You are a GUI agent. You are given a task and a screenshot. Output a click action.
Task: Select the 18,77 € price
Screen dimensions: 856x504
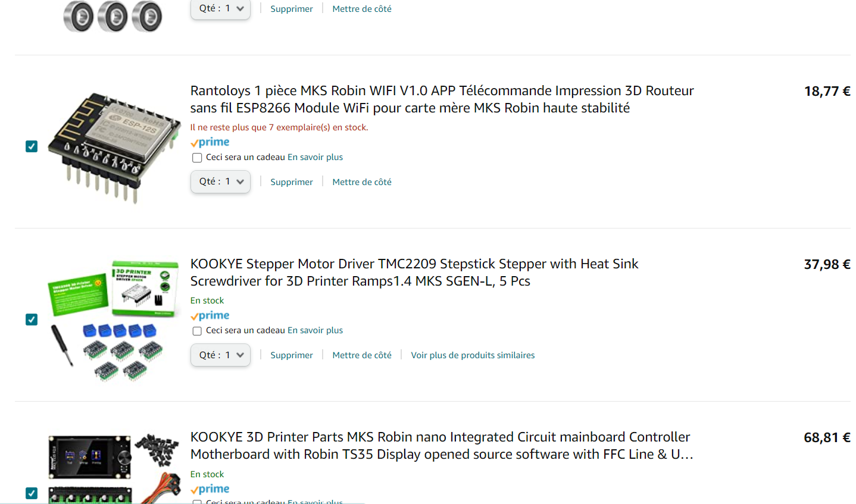(x=827, y=91)
